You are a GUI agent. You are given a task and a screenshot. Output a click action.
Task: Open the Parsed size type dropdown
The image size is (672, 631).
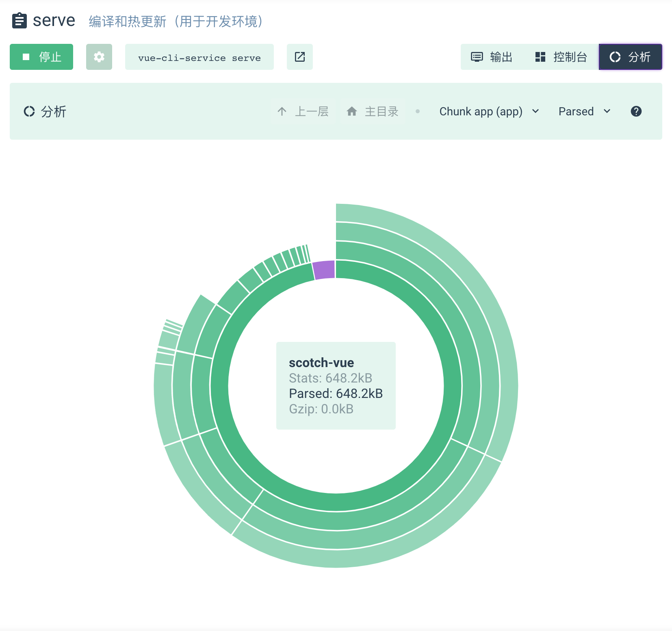pyautogui.click(x=585, y=111)
